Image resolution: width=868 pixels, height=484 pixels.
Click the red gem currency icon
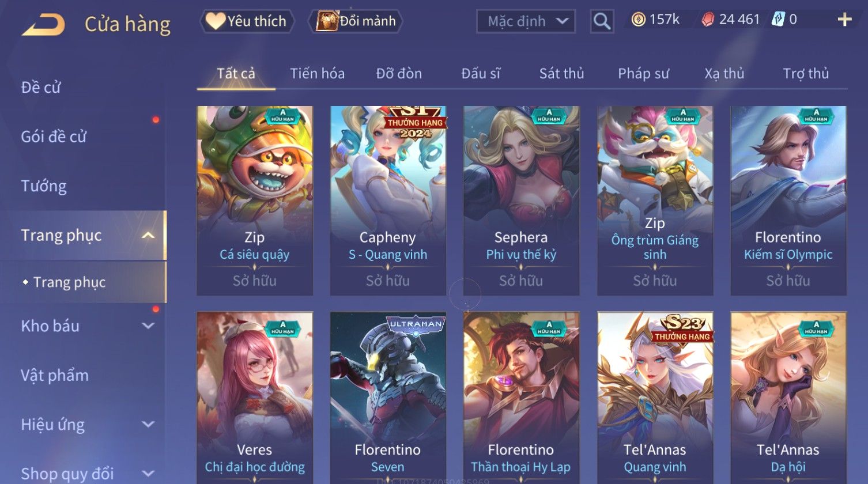point(708,20)
